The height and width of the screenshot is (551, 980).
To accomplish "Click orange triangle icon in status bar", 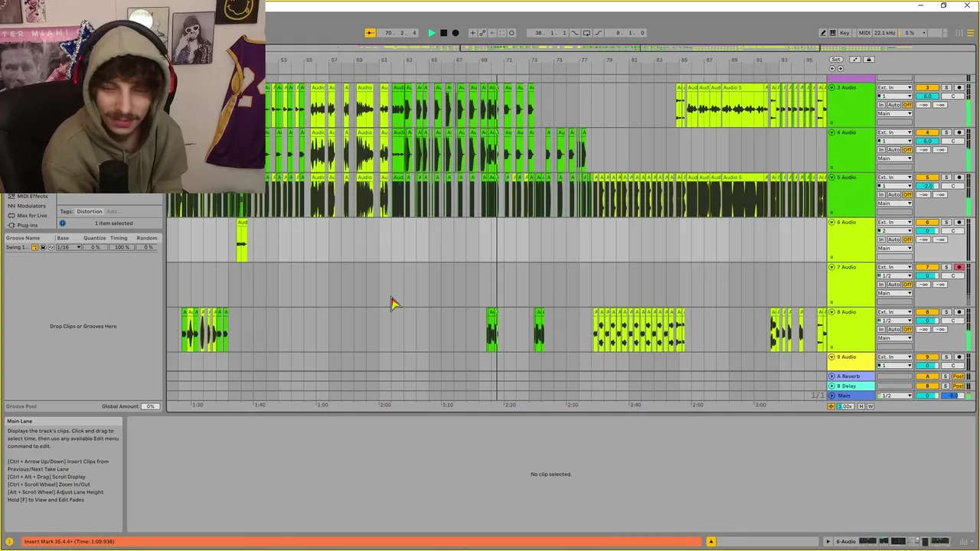I will click(x=710, y=542).
